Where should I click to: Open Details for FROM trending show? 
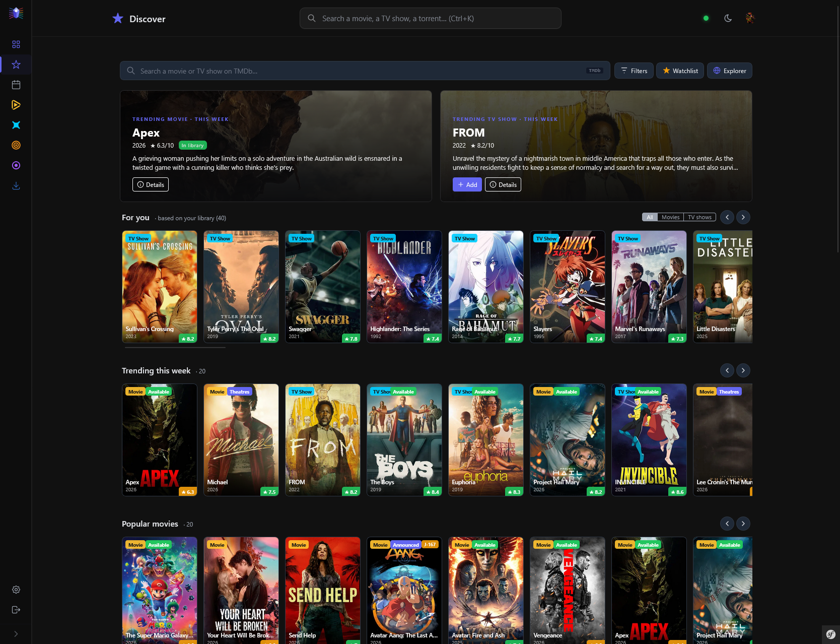click(503, 184)
